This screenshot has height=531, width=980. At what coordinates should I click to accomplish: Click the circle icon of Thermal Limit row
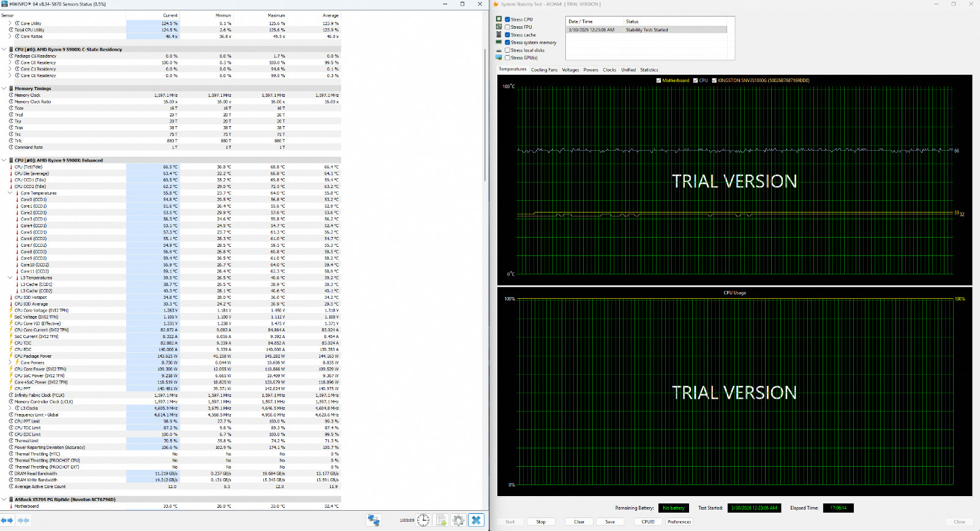pos(11,441)
